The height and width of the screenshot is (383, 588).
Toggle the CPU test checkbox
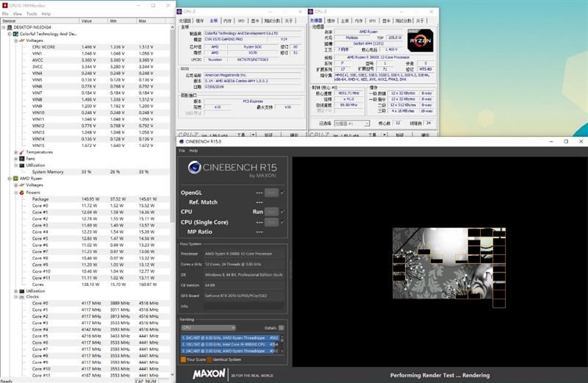tap(282, 212)
